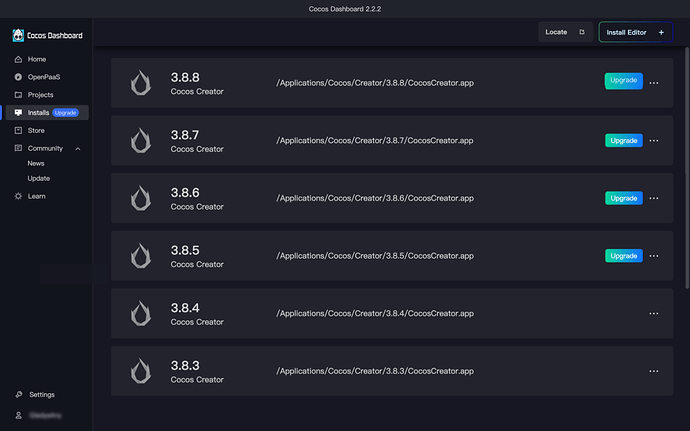
Task: Click the Settings wrench icon
Action: tap(18, 394)
